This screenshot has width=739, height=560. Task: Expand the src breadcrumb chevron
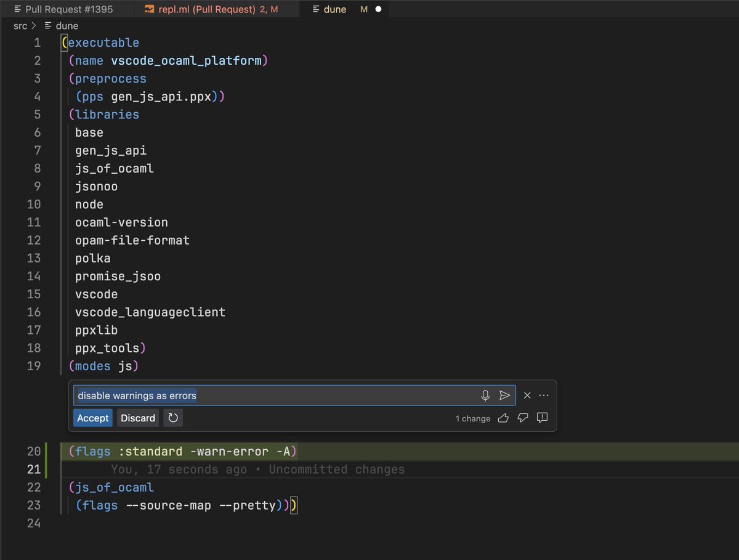coord(34,26)
